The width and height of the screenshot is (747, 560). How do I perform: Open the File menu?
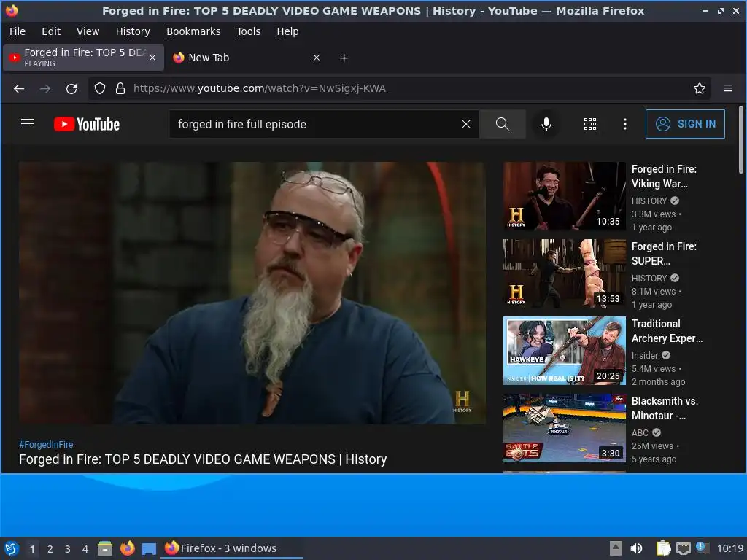[18, 31]
